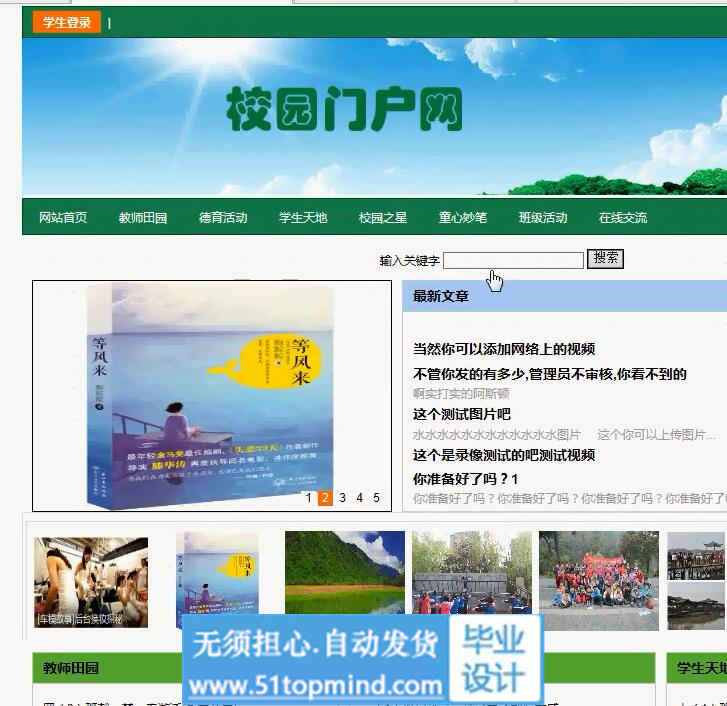Click the 校园门户网 site logo banner
Viewport: 727px width, 706px height.
(x=344, y=109)
